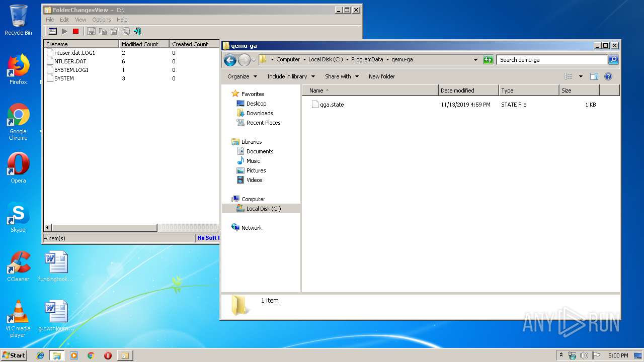The height and width of the screenshot is (362, 644).
Task: Open Opera from the taskbar
Action: [x=108, y=355]
